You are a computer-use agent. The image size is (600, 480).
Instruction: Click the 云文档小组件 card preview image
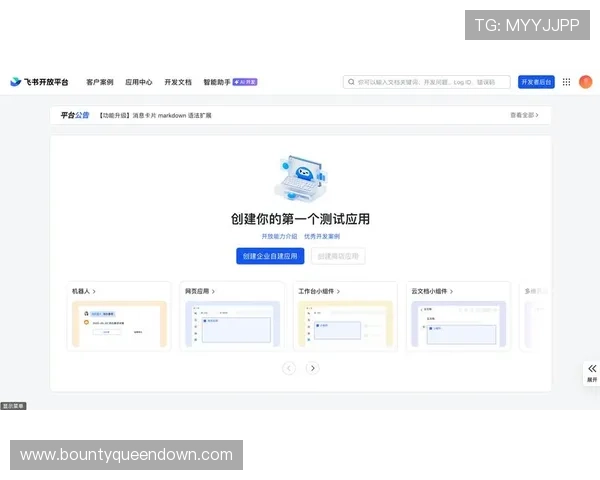pos(458,324)
